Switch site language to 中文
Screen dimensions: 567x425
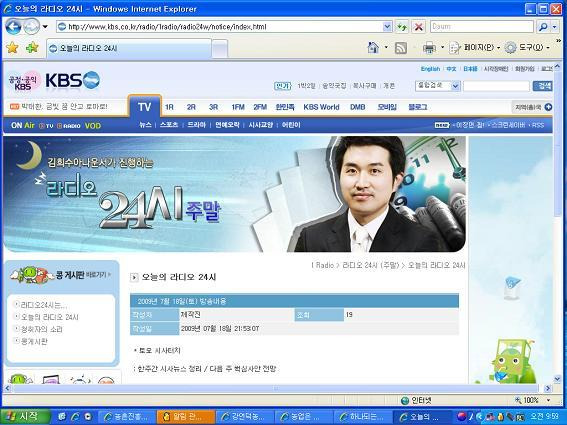point(451,69)
